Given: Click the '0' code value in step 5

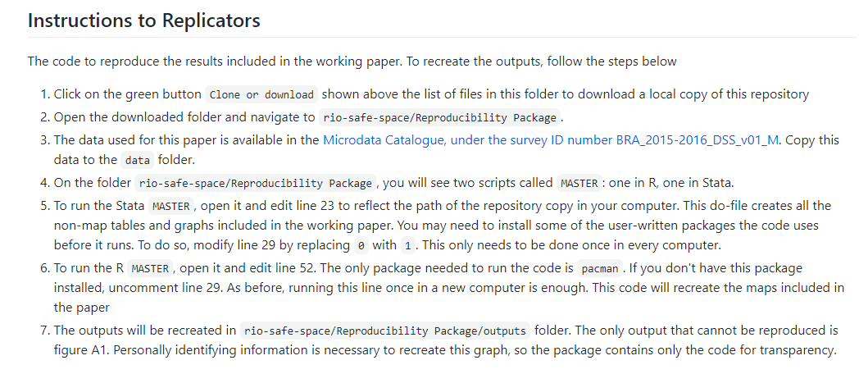Looking at the screenshot, I should pyautogui.click(x=361, y=245).
